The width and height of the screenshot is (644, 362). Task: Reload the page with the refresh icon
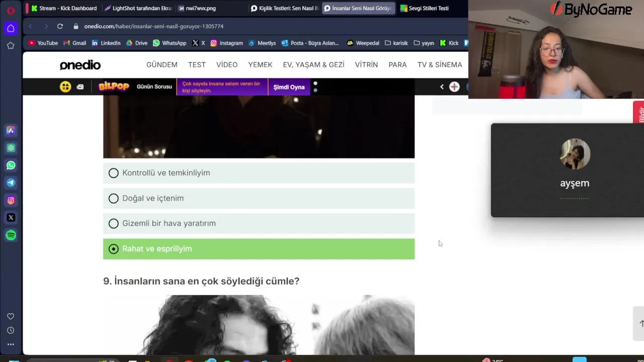pyautogui.click(x=60, y=26)
